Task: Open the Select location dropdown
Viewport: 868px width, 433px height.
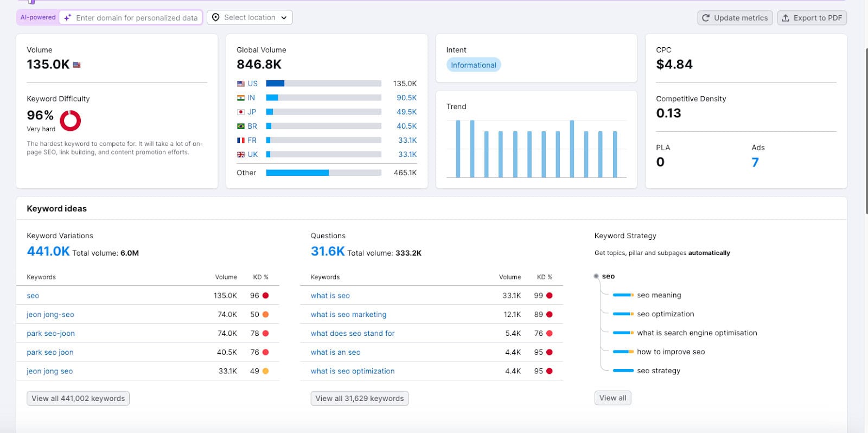Action: pyautogui.click(x=250, y=17)
